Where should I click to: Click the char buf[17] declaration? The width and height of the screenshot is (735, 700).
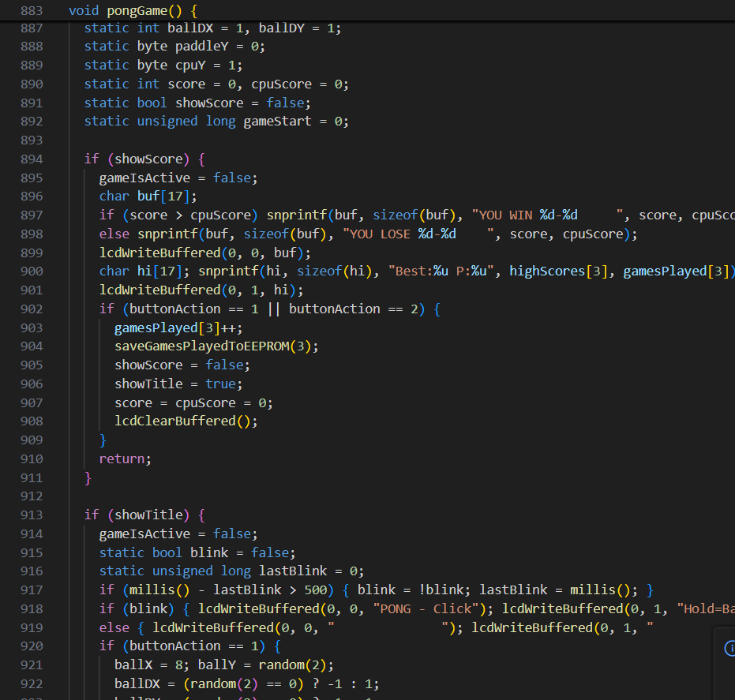(x=148, y=197)
